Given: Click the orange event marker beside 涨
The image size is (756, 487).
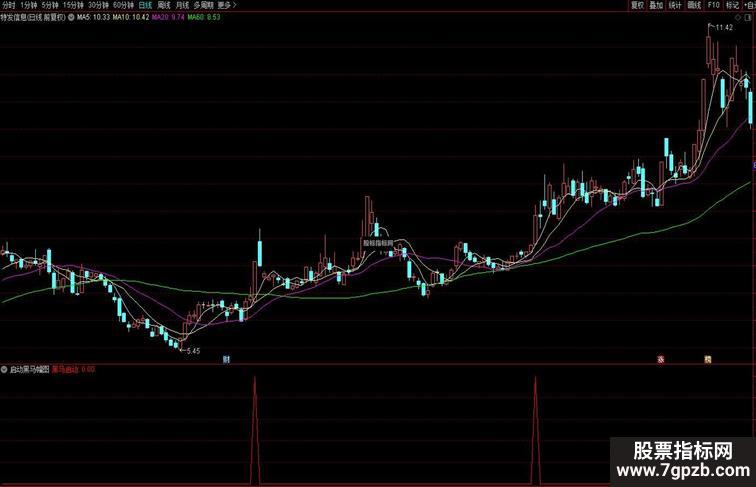Looking at the screenshot, I should tap(707, 359).
